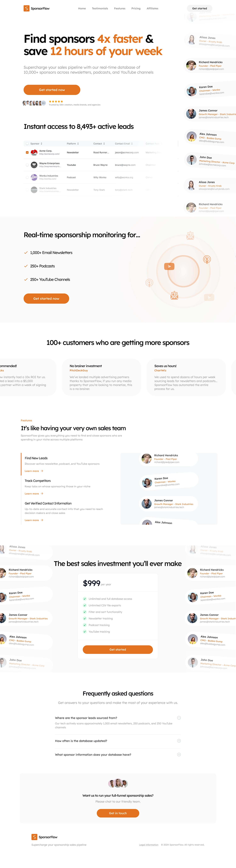Click checkmark beside 1,000+ Email Newsletters

pos(26,252)
